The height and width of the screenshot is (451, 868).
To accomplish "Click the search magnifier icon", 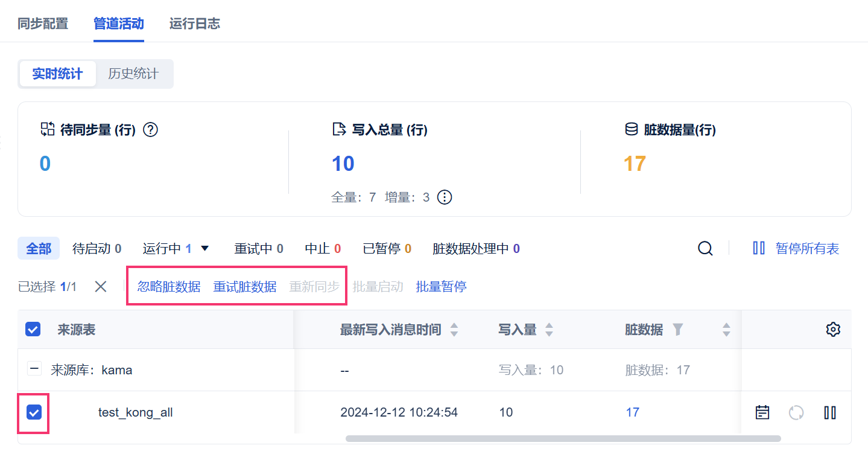I will pyautogui.click(x=705, y=248).
